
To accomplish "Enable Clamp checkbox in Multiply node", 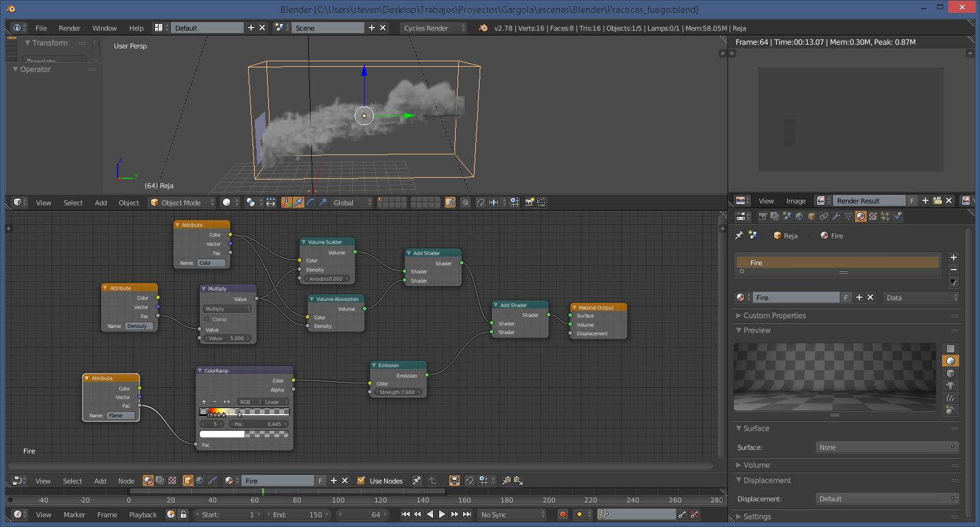I will coord(207,319).
